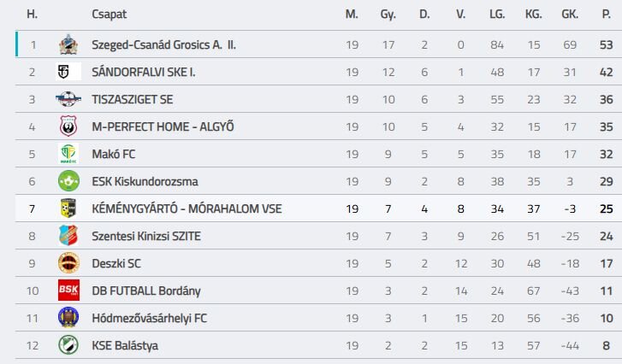Click the Tiszasziget SE football logo
Viewport: 622px width, 364px height.
tap(68, 99)
